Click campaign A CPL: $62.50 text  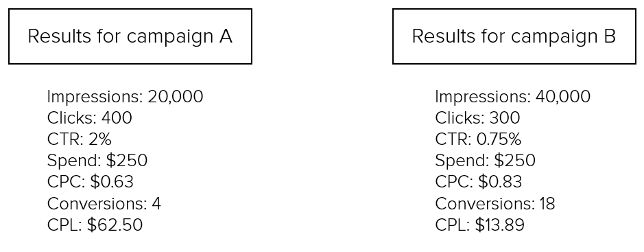click(95, 225)
